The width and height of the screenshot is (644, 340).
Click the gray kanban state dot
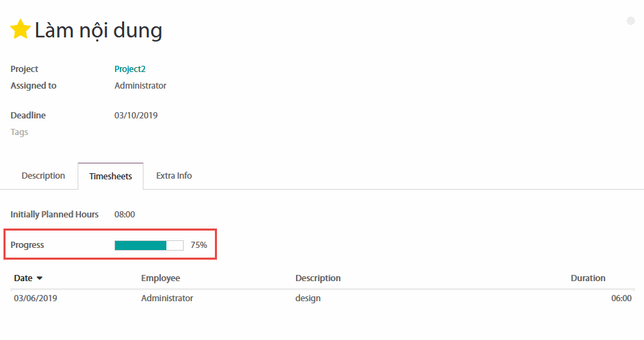coord(631,21)
